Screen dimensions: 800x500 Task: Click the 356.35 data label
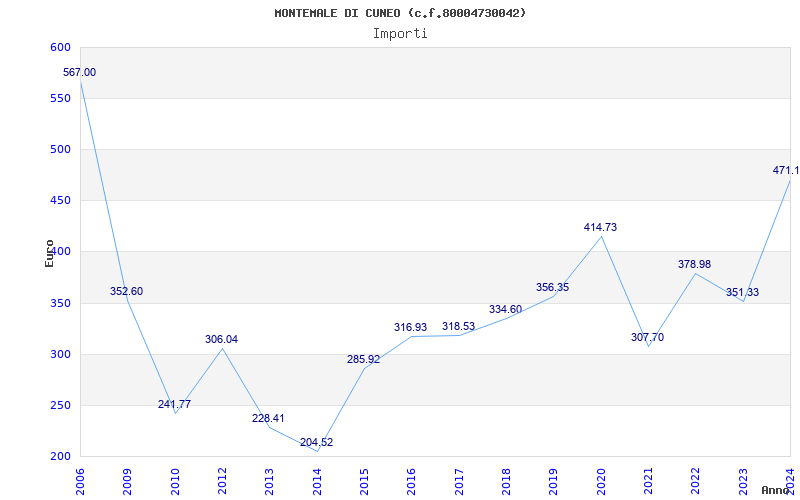pyautogui.click(x=553, y=287)
